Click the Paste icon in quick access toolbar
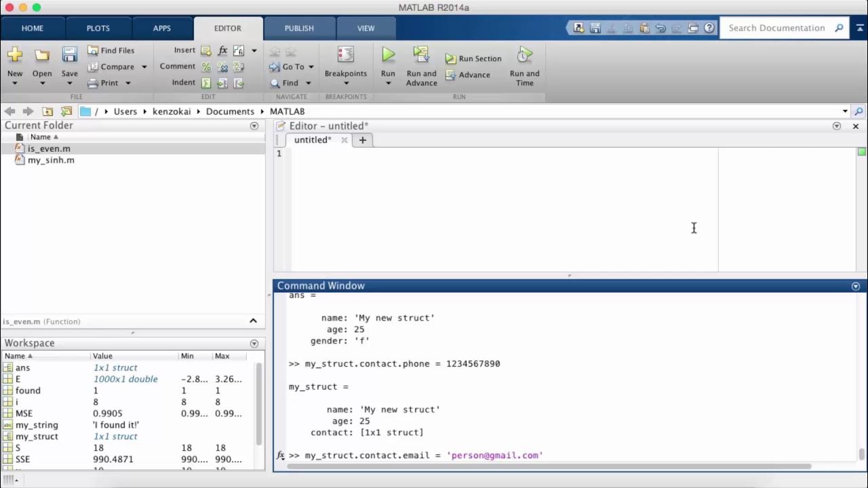Image resolution: width=868 pixels, height=488 pixels. tap(644, 28)
